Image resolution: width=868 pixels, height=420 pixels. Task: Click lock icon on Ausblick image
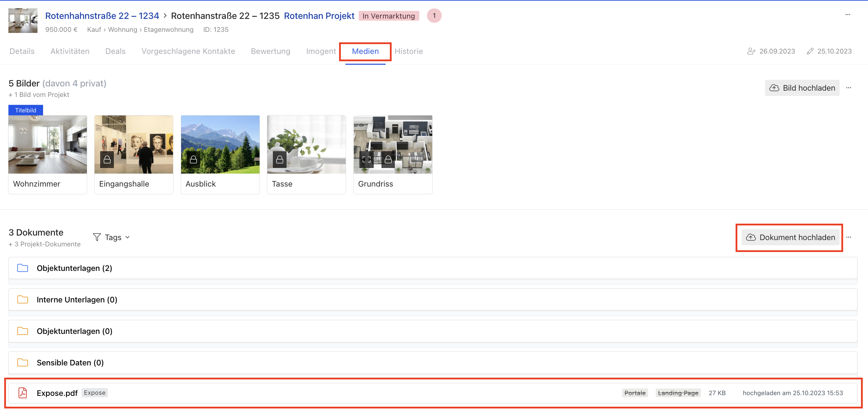click(193, 160)
